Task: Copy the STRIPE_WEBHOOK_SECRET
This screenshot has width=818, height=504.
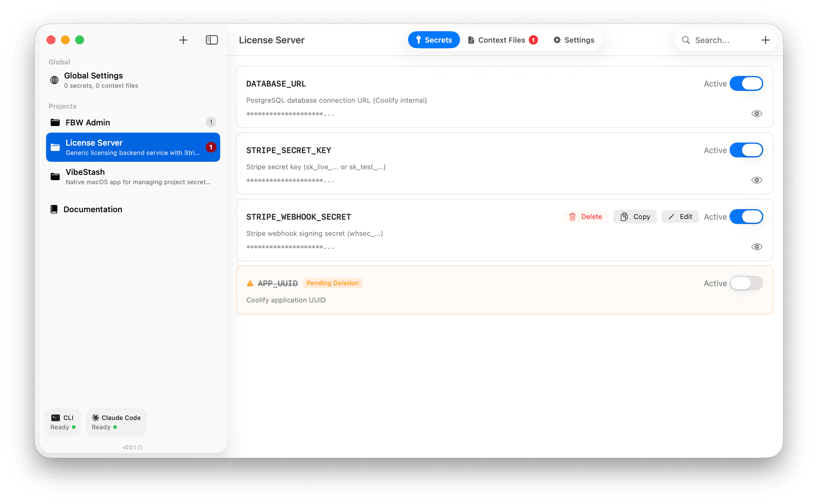Action: tap(635, 216)
